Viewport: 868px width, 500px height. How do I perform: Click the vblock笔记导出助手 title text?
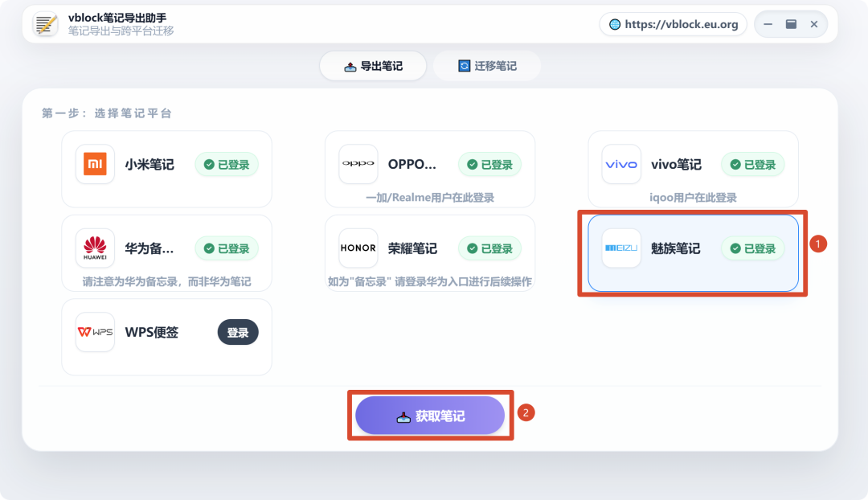[x=117, y=18]
